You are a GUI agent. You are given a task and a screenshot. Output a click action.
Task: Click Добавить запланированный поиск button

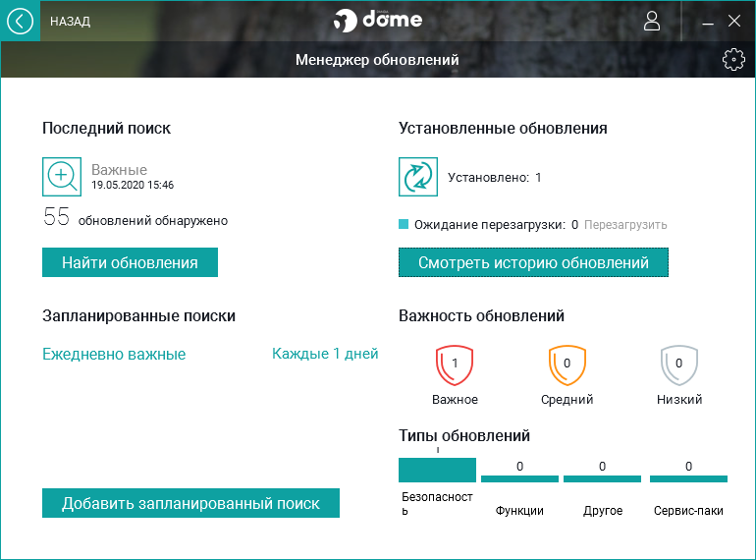(190, 503)
